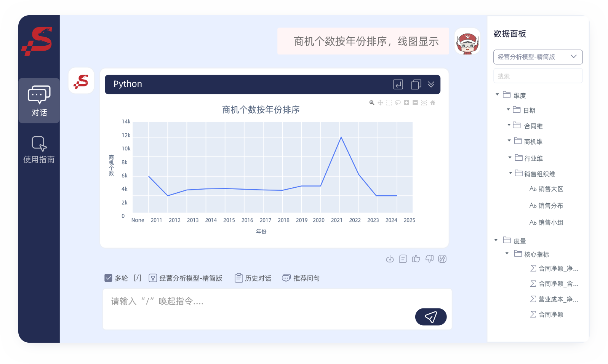608x364 pixels.
Task: Open 历史对话 history
Action: point(253,278)
